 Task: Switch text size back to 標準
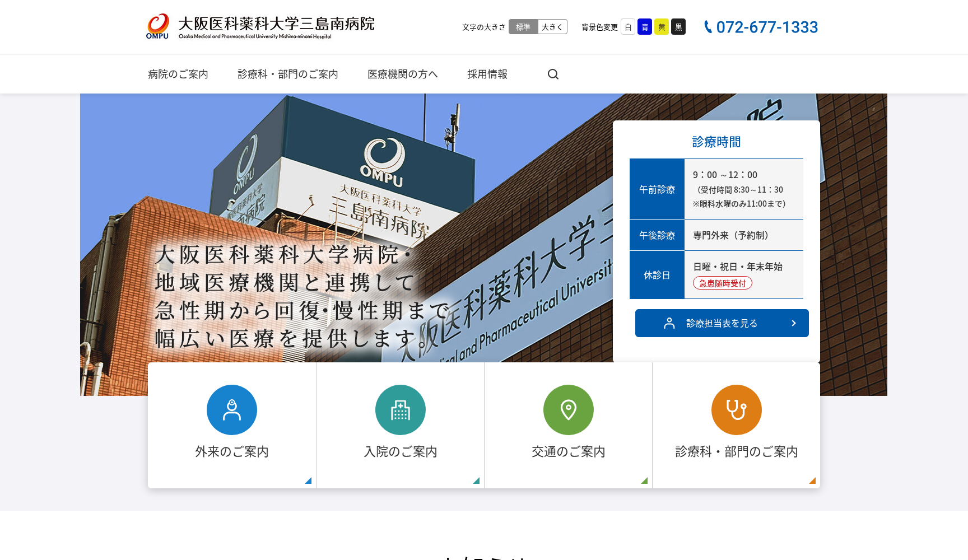(x=523, y=26)
